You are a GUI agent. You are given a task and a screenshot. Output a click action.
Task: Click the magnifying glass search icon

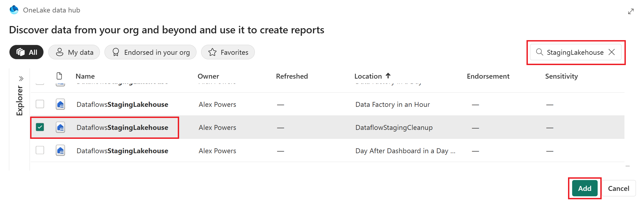click(540, 52)
